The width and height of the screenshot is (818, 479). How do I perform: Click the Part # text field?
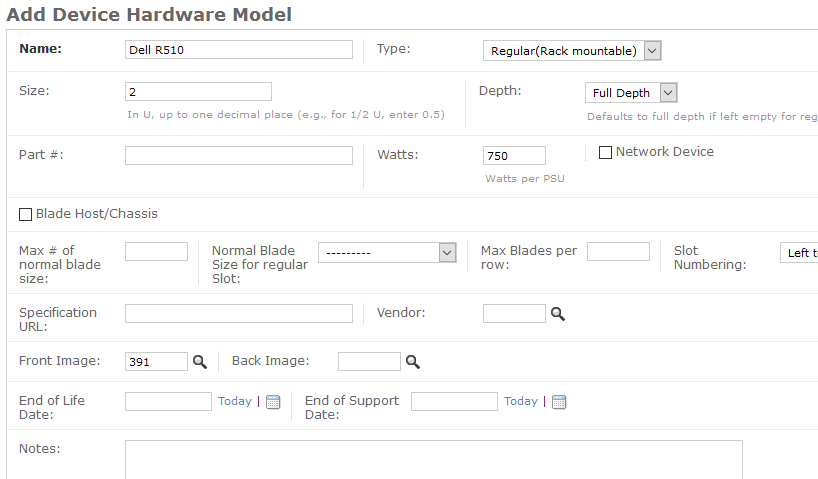(x=238, y=155)
